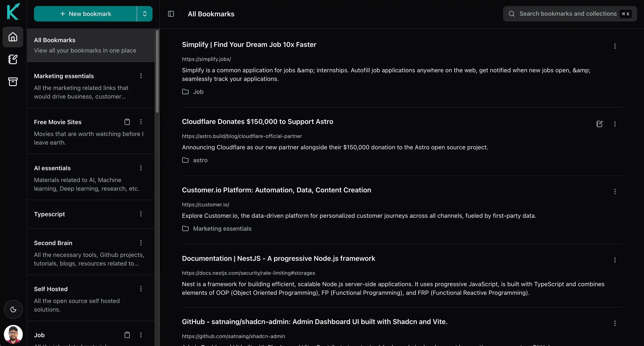The height and width of the screenshot is (346, 644).
Task: Open the three-dot menu on Simplify bookmark
Action: 615,46
